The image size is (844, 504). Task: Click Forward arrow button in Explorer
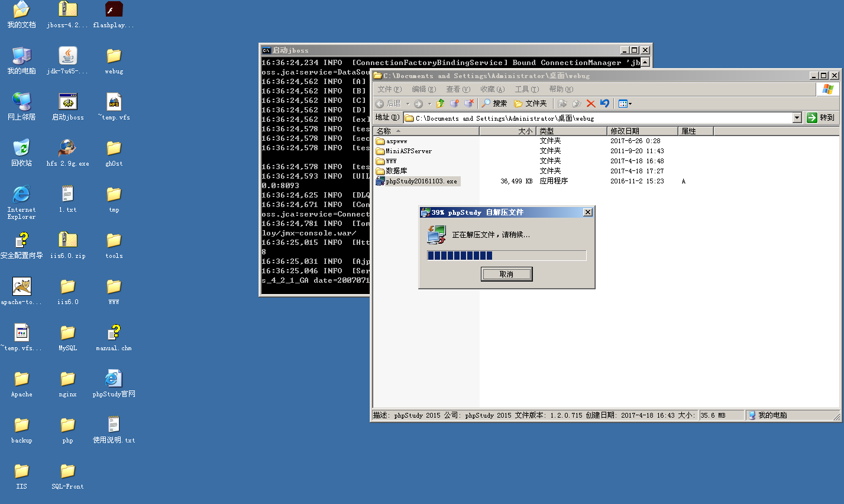click(x=419, y=104)
